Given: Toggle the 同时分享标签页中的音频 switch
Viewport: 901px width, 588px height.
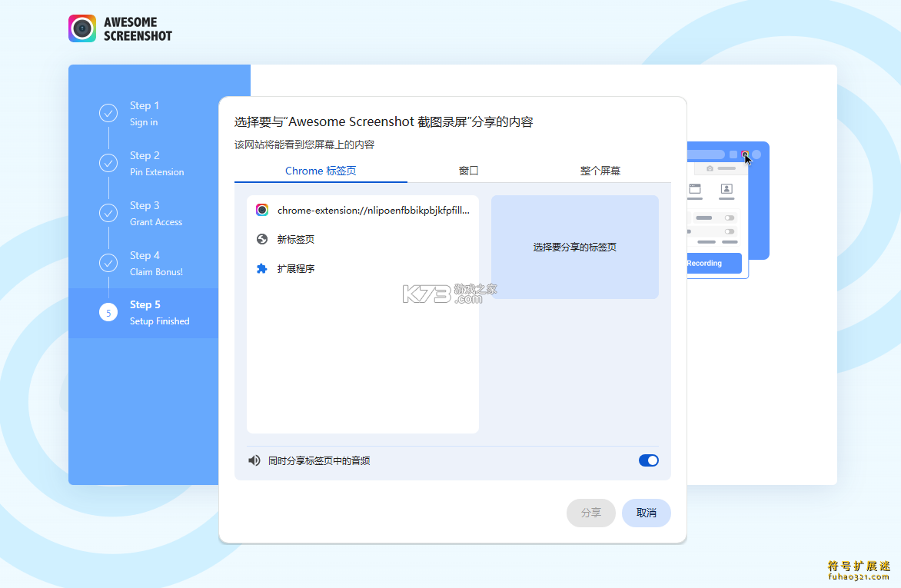Looking at the screenshot, I should click(649, 460).
